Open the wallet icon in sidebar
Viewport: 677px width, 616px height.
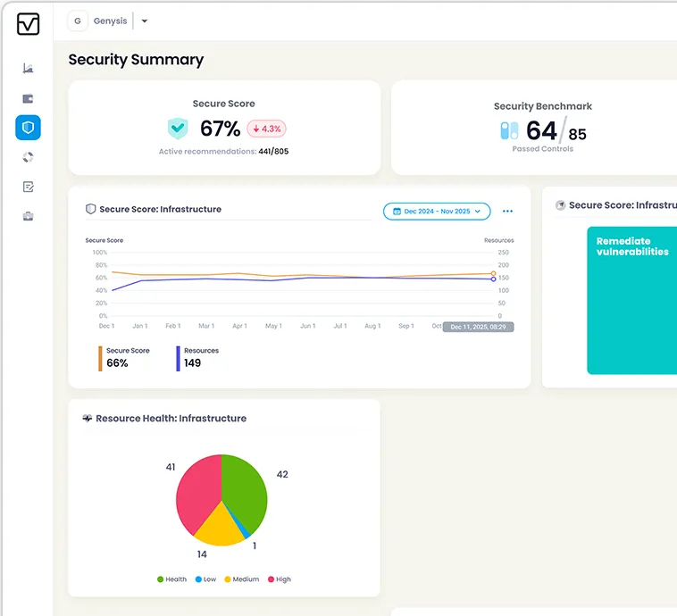click(x=29, y=98)
